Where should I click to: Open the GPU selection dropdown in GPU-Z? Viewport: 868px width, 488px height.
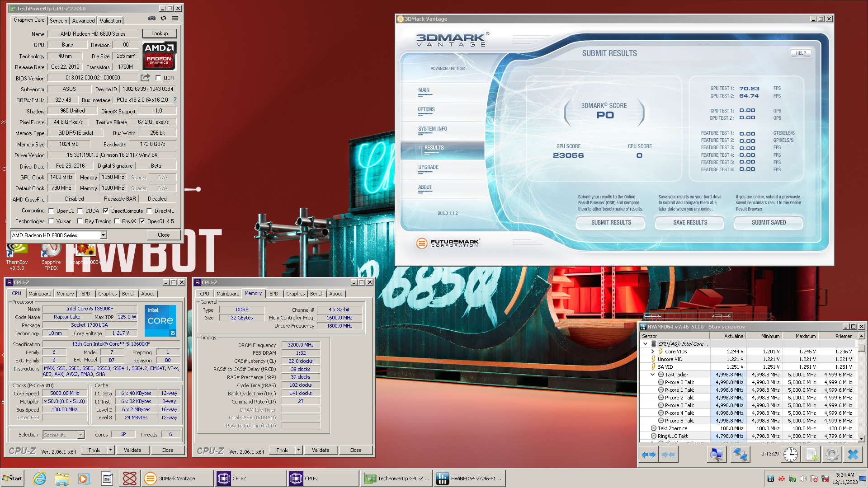click(104, 235)
